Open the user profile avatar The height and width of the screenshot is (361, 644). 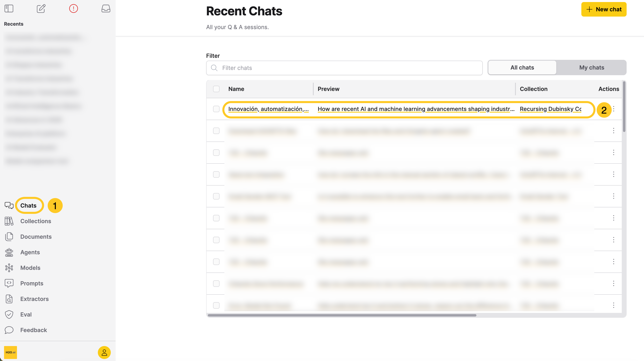104,353
